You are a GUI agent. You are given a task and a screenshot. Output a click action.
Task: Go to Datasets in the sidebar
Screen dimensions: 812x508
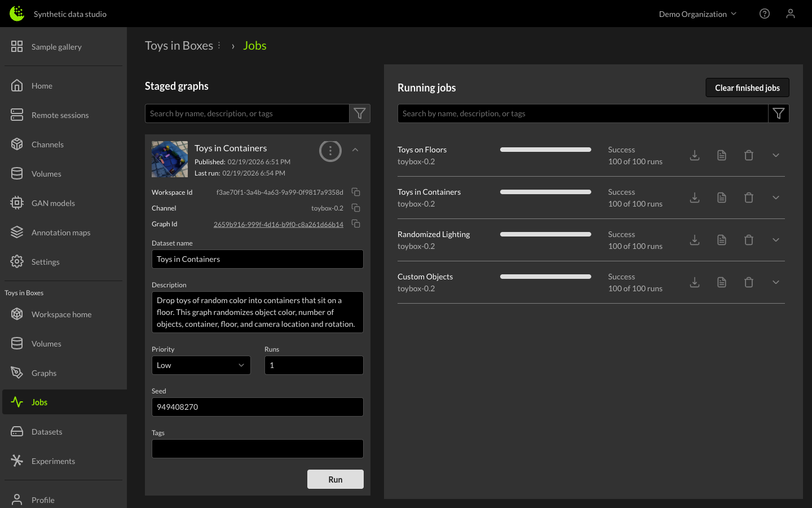coord(47,432)
